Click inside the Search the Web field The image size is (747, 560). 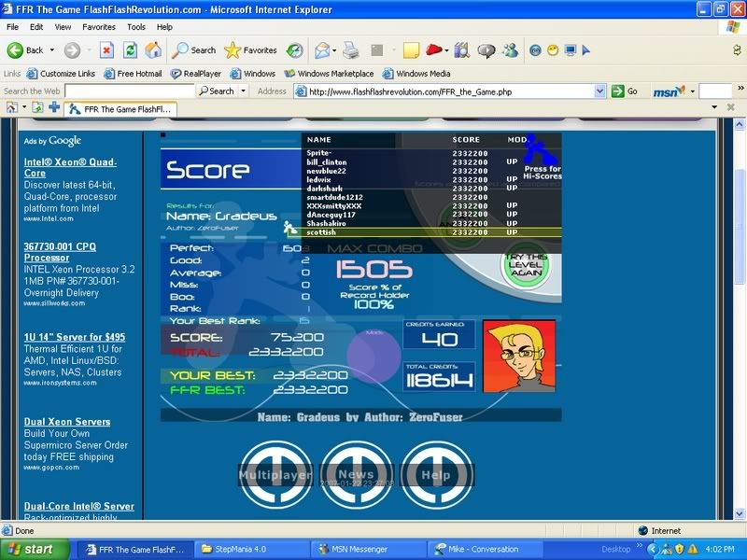(x=98, y=91)
